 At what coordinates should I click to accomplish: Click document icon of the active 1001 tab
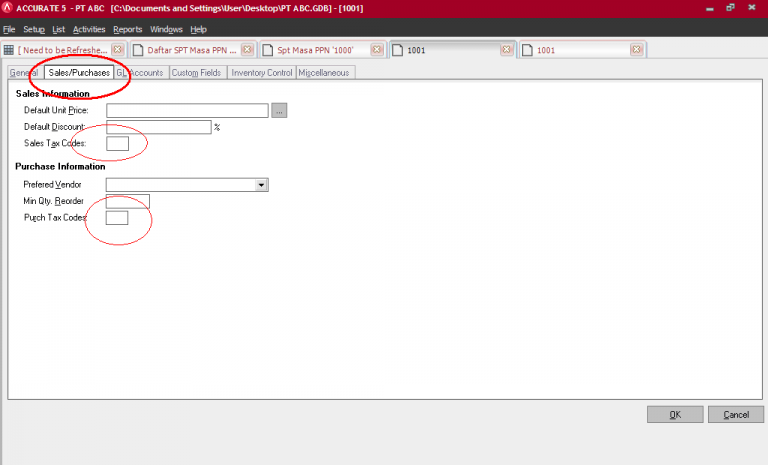pos(398,50)
